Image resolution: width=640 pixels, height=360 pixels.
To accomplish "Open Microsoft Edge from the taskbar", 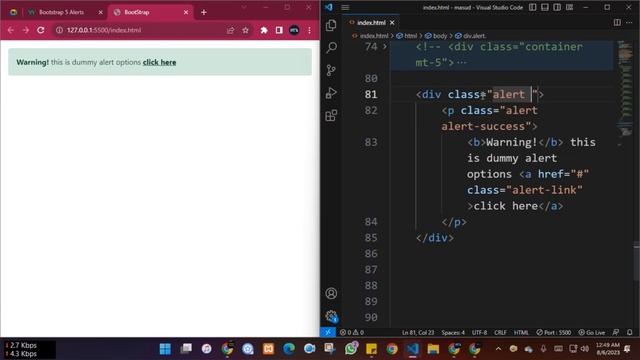I will click(289, 349).
